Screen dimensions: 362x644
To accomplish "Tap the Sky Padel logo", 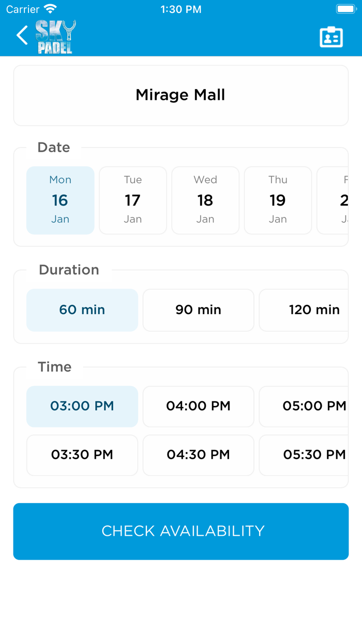I will click(56, 37).
